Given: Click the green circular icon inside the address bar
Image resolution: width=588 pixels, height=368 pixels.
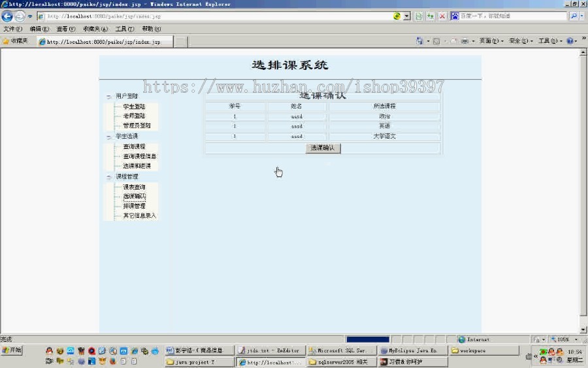Looking at the screenshot, I should (397, 16).
